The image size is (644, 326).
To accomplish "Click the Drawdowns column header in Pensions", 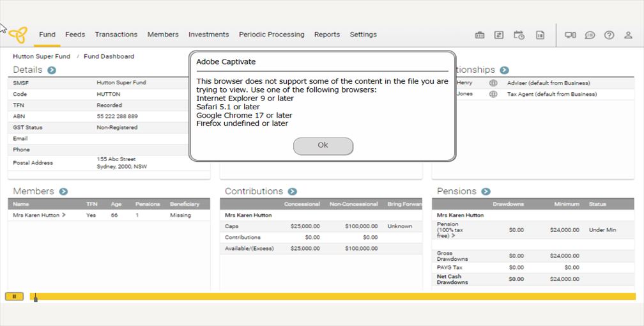I will tap(508, 204).
